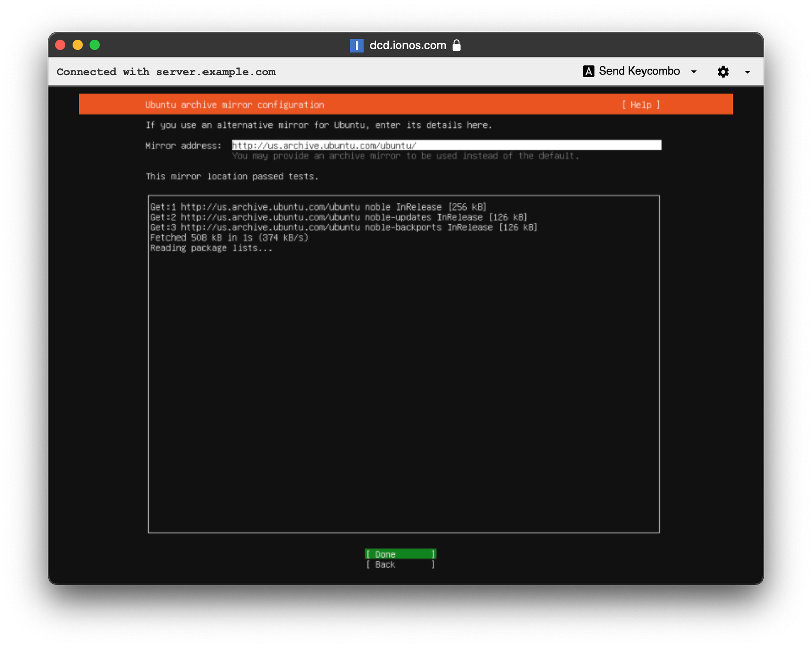Click the green maximize window button

tap(95, 45)
